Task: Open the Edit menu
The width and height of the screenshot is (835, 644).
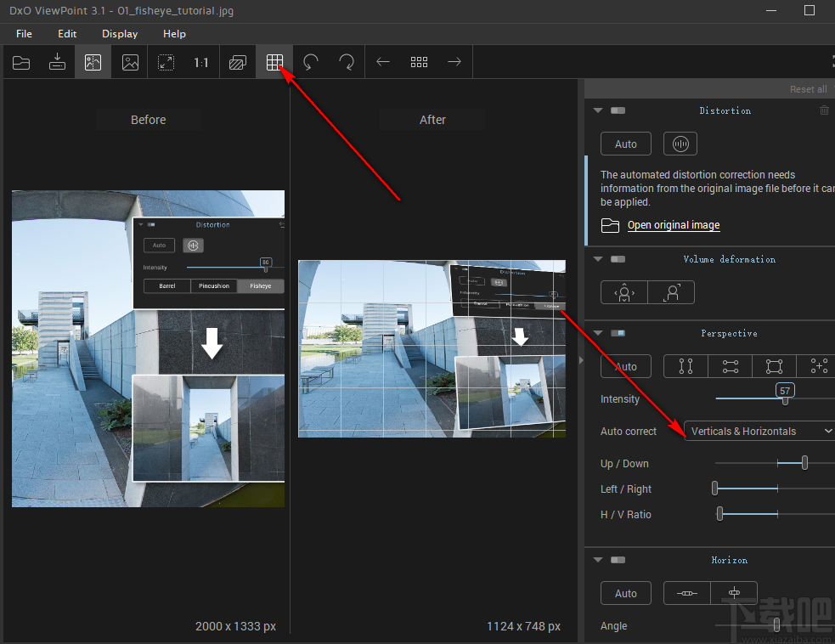Action: (x=67, y=33)
